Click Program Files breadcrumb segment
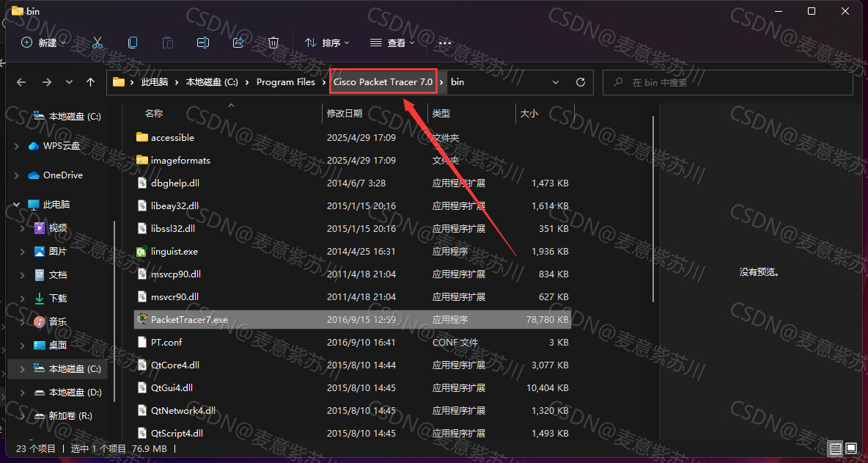Screen dimensions: 868x463 point(286,82)
